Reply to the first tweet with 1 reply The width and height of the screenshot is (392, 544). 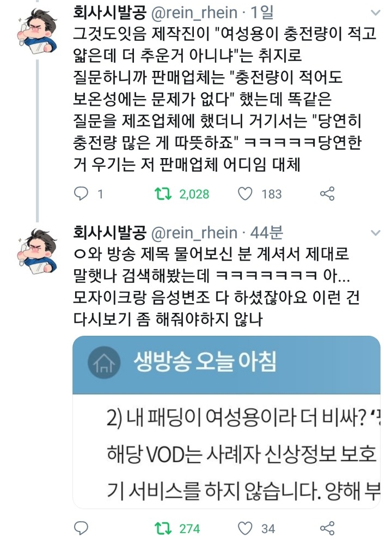(82, 194)
